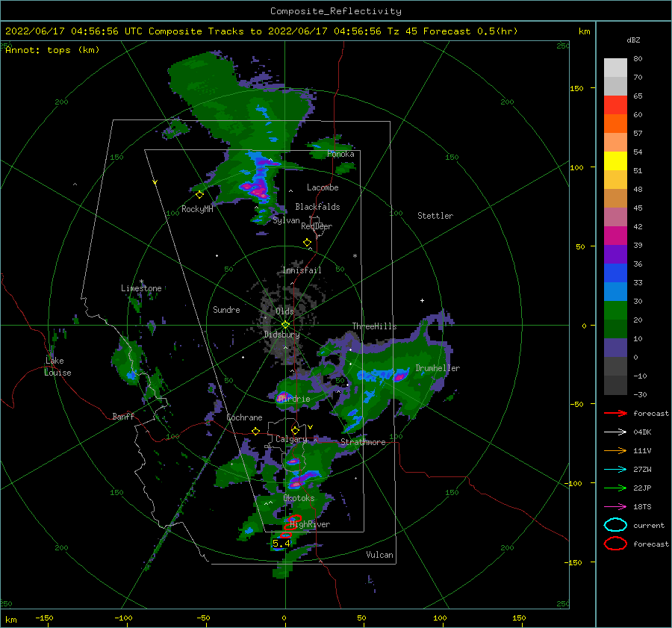Click the Okotoks city label
The width and height of the screenshot is (672, 628).
point(299,499)
